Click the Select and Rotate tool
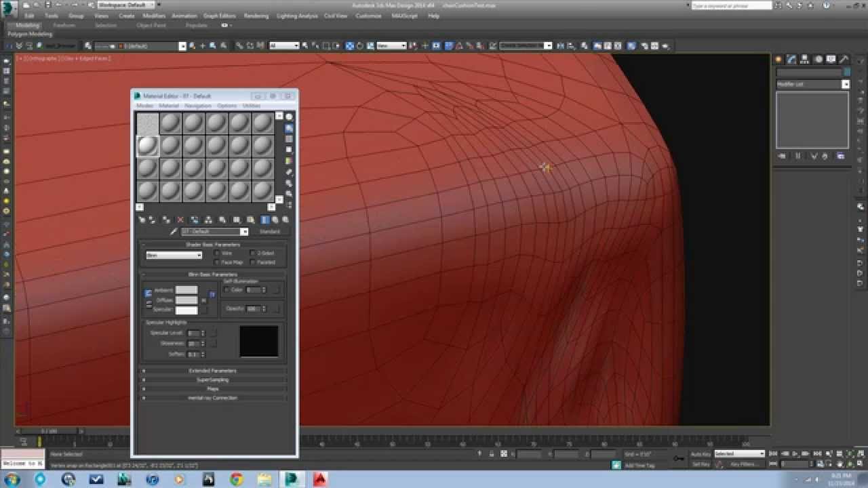The image size is (868, 488). coord(360,46)
